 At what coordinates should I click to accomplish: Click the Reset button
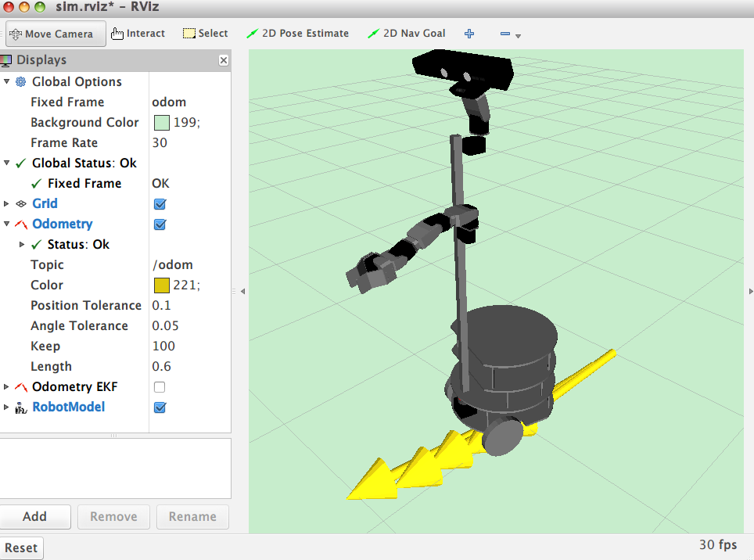20,548
